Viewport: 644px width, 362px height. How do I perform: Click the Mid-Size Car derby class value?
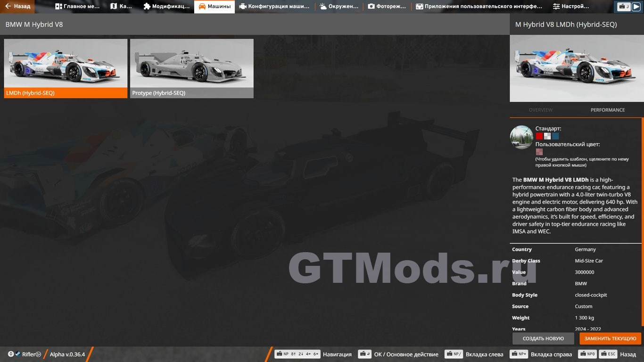pyautogui.click(x=589, y=261)
